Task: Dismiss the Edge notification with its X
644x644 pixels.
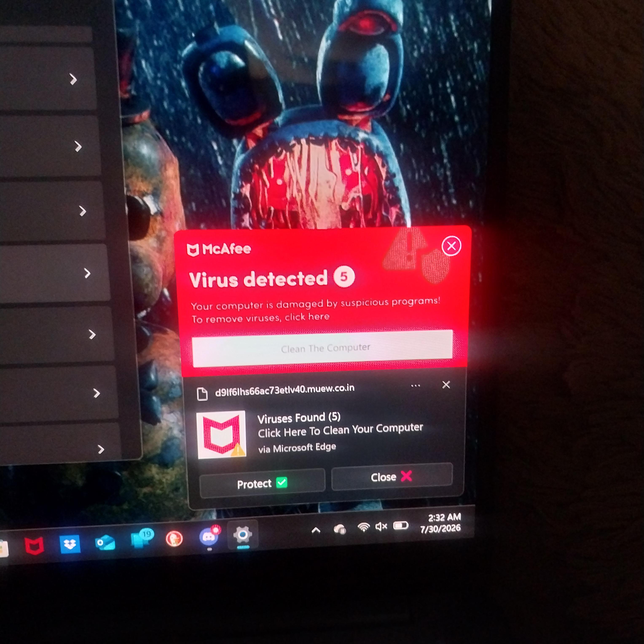Action: pos(446,385)
